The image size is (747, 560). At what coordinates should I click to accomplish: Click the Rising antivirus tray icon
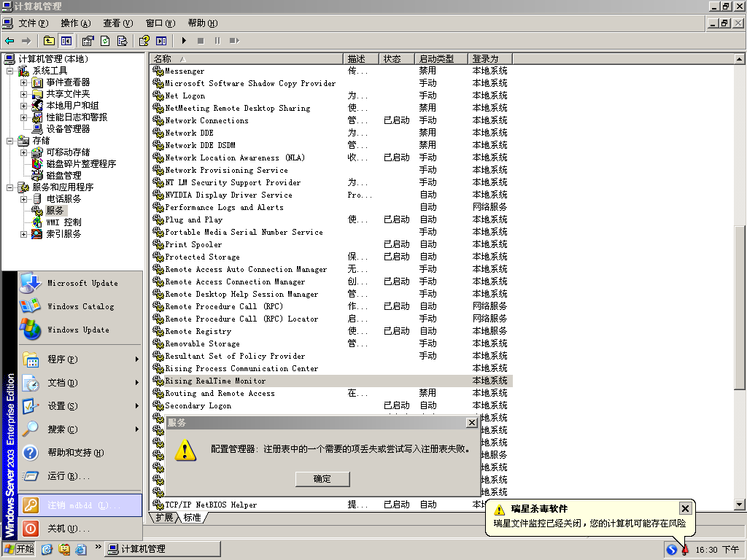684,550
